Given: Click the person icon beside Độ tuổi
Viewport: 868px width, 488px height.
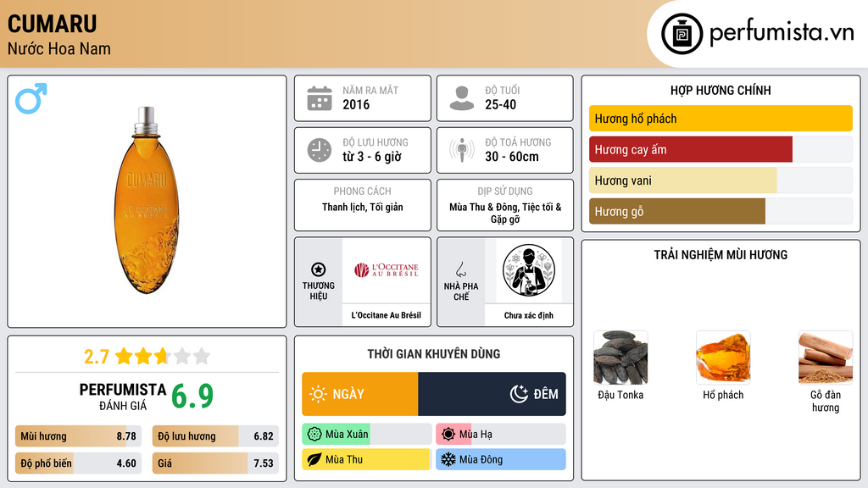Looking at the screenshot, I should point(462,98).
